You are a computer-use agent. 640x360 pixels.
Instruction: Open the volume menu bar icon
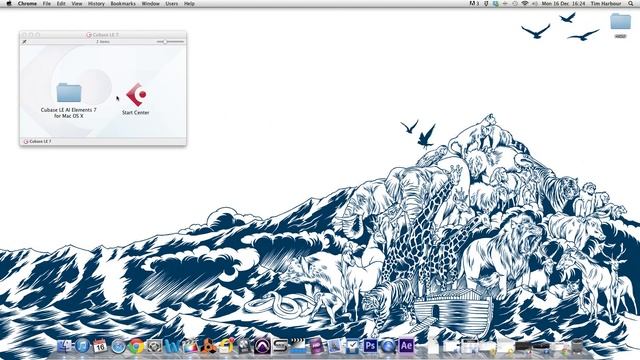click(535, 3)
